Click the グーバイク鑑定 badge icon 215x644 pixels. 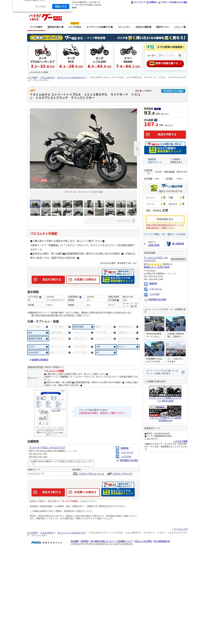click(154, 188)
